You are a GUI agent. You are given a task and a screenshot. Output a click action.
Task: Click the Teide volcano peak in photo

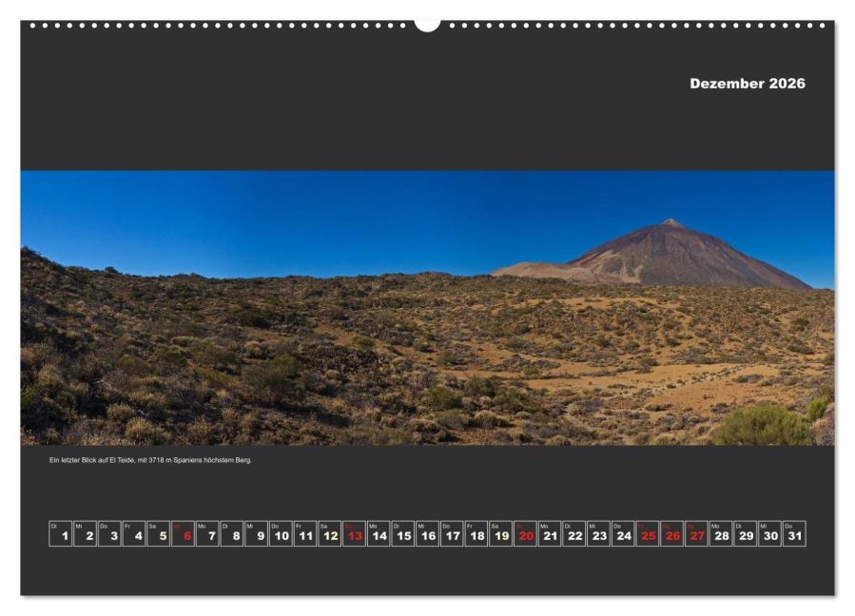[670, 222]
